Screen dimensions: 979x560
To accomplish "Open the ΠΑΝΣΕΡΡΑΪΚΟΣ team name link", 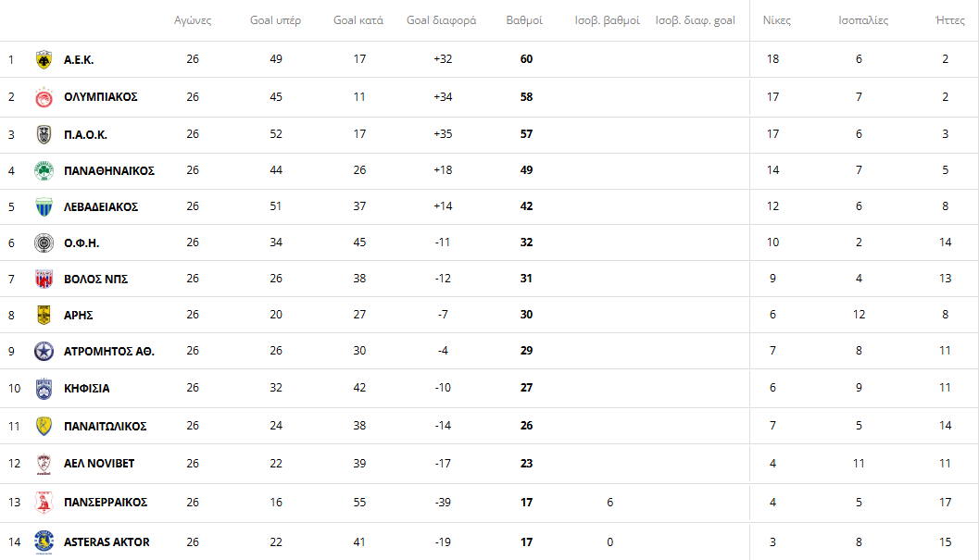I will pyautogui.click(x=106, y=503).
